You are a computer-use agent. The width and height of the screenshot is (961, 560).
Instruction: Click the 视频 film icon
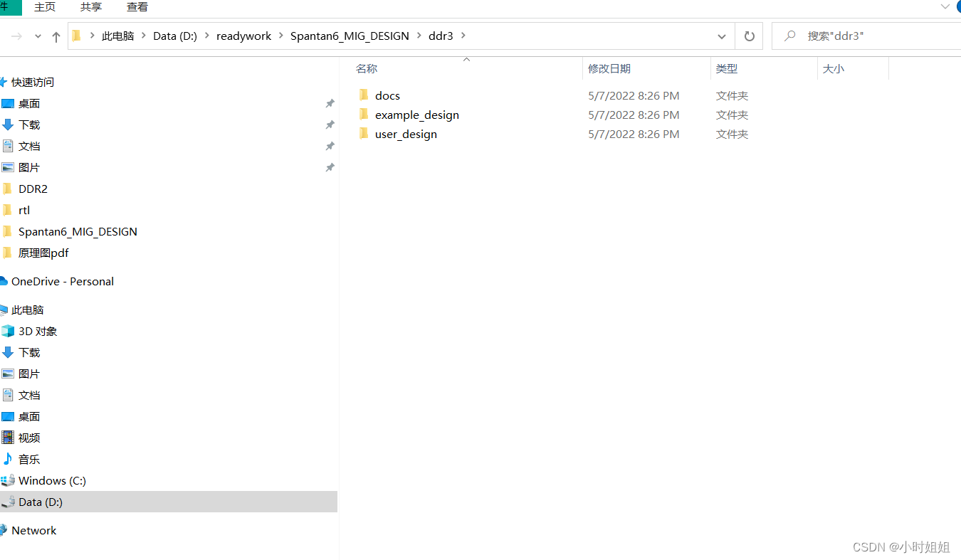click(x=8, y=438)
